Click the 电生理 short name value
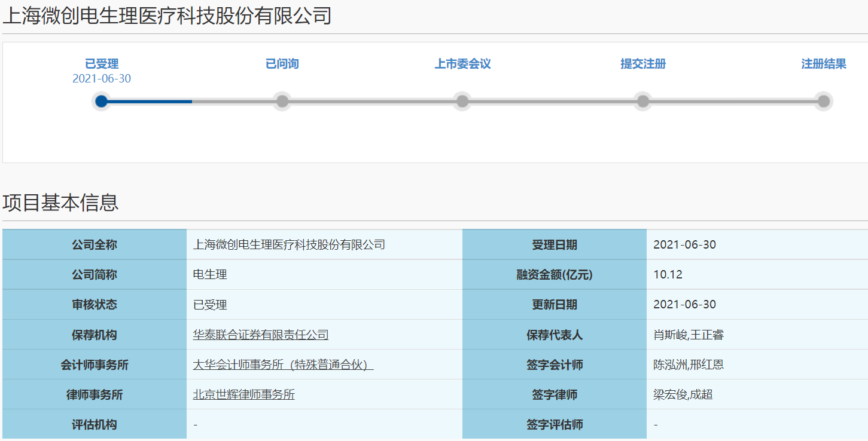868x441 pixels. [210, 275]
